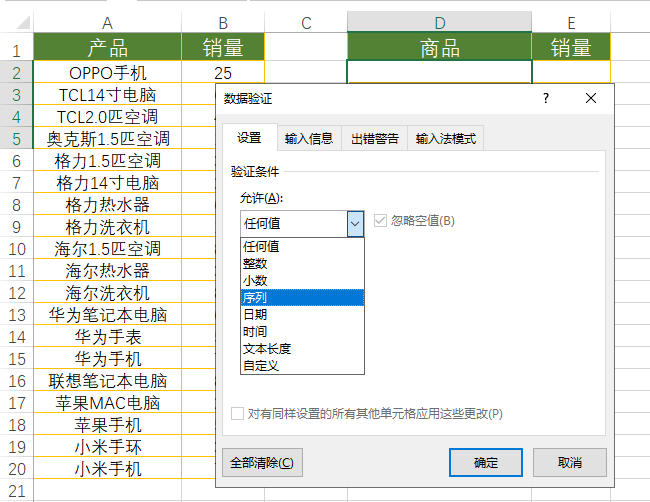
Task: Select the cell 海尔1.5匹空调
Action: (107, 249)
